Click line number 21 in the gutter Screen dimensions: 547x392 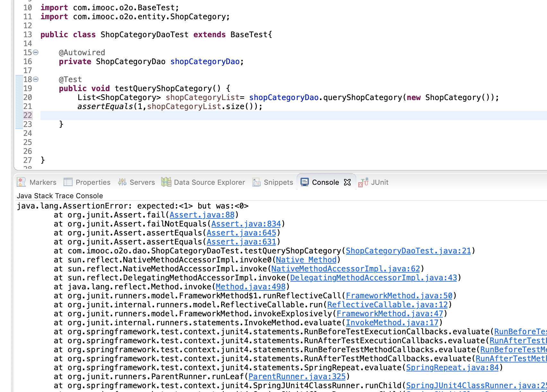tap(28, 107)
